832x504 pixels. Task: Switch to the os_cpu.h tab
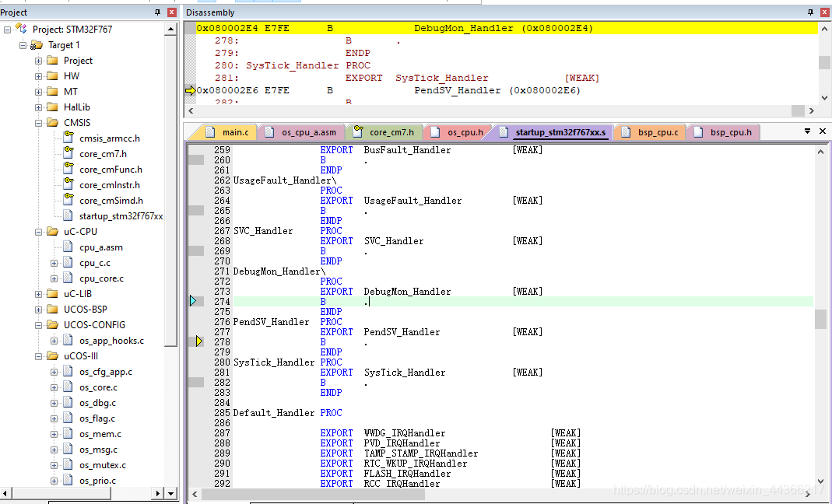point(458,132)
